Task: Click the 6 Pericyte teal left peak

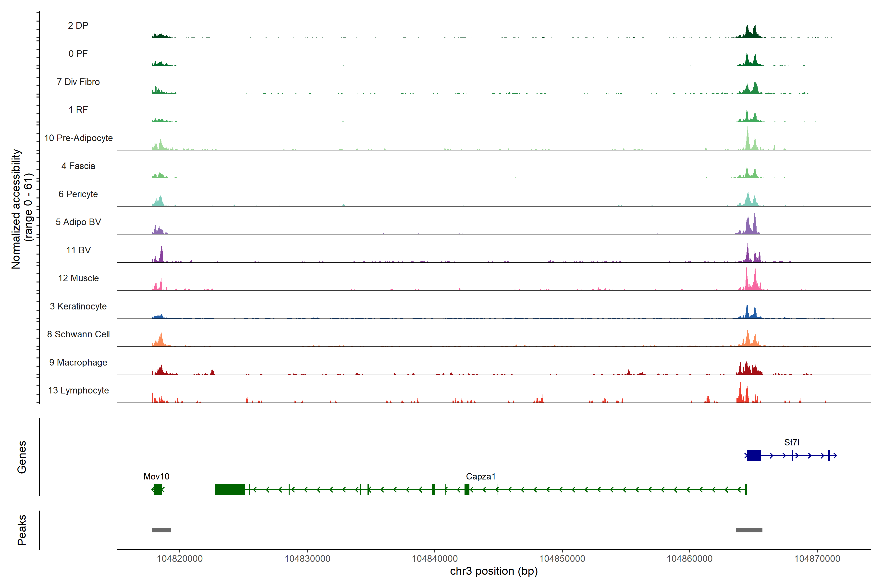Action: 160,201
